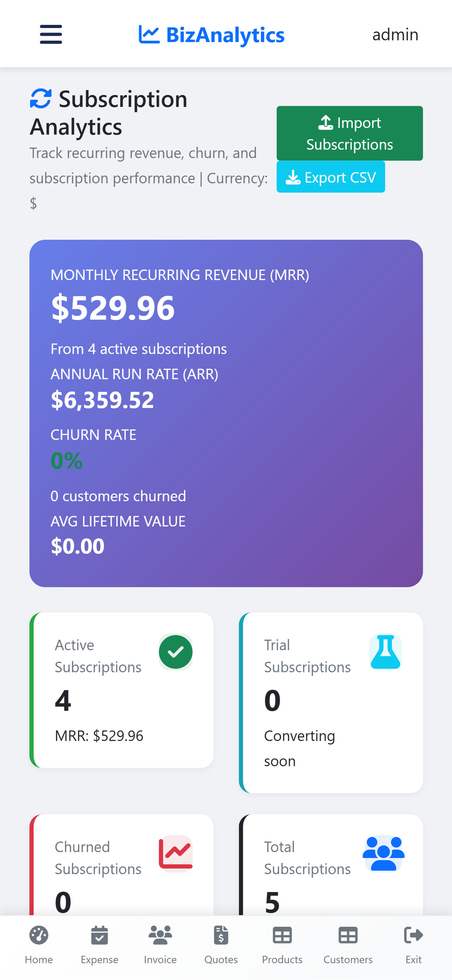Click the Monthly Recurring Revenue (MRR) label
This screenshot has height=980, width=452.
point(180,275)
